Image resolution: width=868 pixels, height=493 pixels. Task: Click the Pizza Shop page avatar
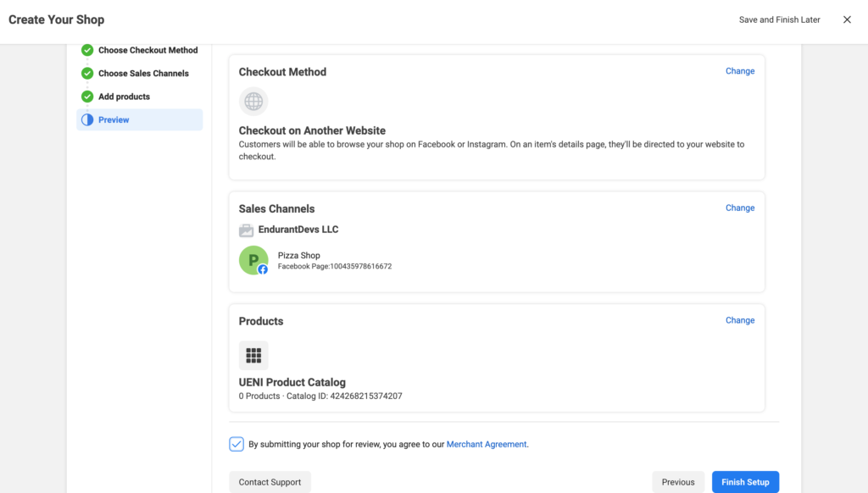253,260
